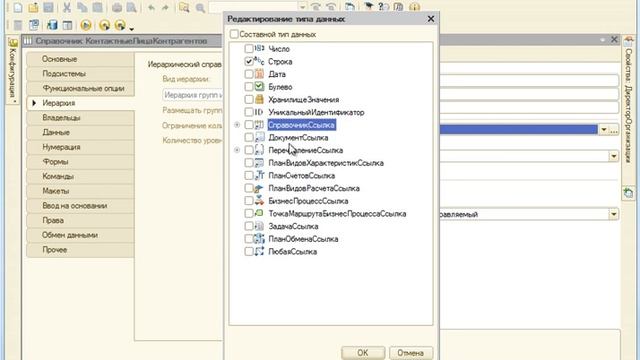This screenshot has height=360, width=640.
Task: Expand the ПеречислениеСсылка tree node
Action: click(237, 150)
